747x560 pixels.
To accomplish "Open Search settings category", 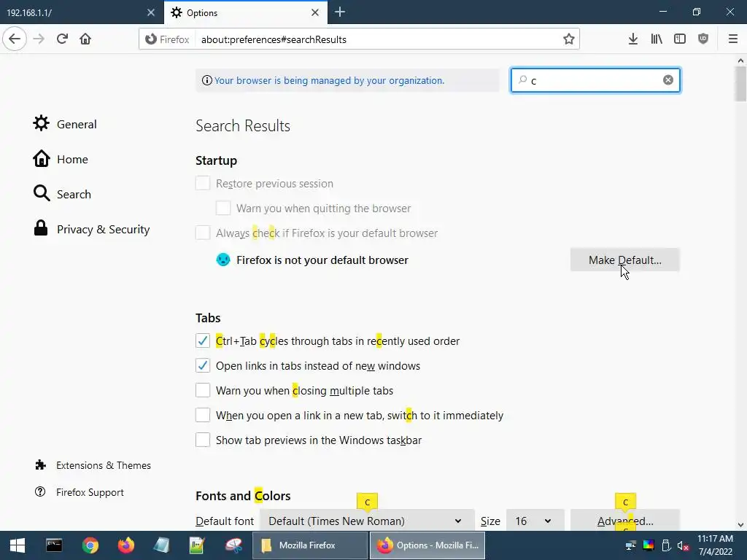I will 62,194.
